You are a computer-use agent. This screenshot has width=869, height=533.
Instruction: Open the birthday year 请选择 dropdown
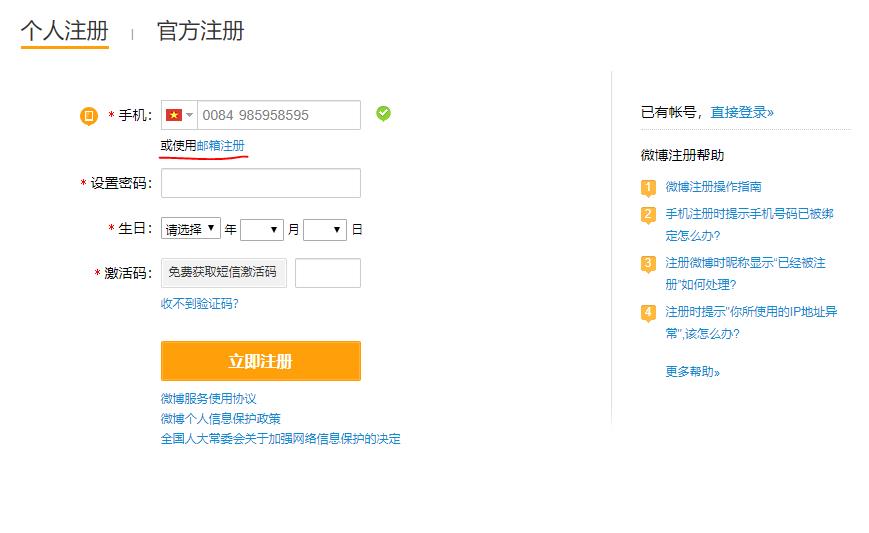pyautogui.click(x=191, y=228)
